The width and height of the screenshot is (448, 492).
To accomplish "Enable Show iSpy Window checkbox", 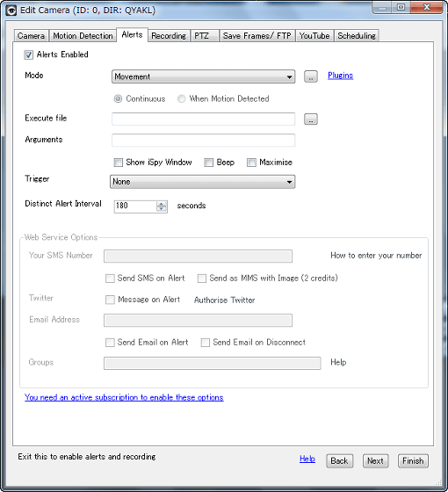I will click(119, 163).
